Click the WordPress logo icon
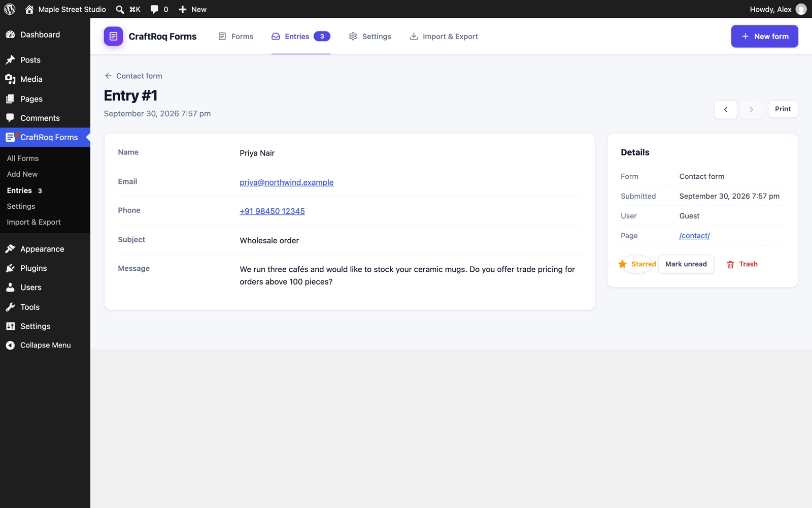812x508 pixels. [10, 9]
